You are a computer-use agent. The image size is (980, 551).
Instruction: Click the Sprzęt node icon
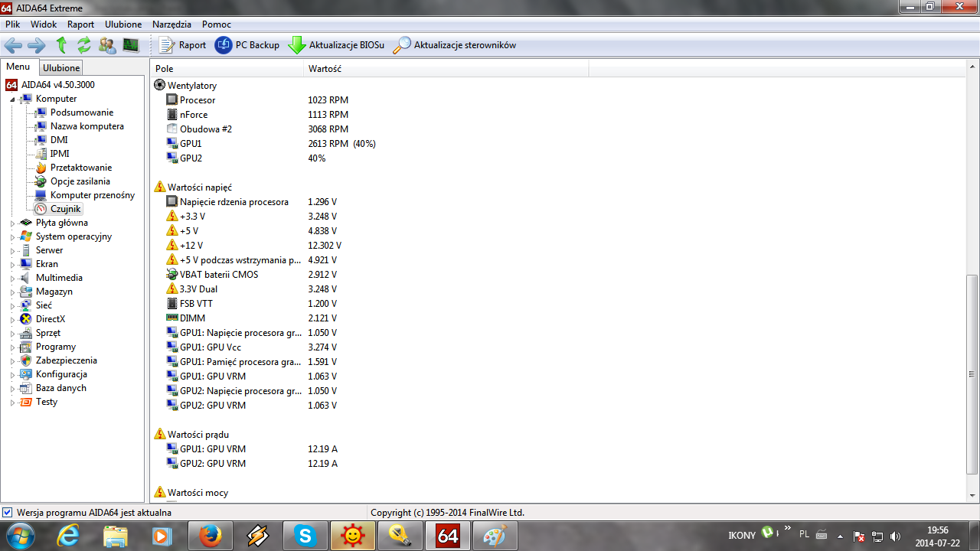click(27, 333)
